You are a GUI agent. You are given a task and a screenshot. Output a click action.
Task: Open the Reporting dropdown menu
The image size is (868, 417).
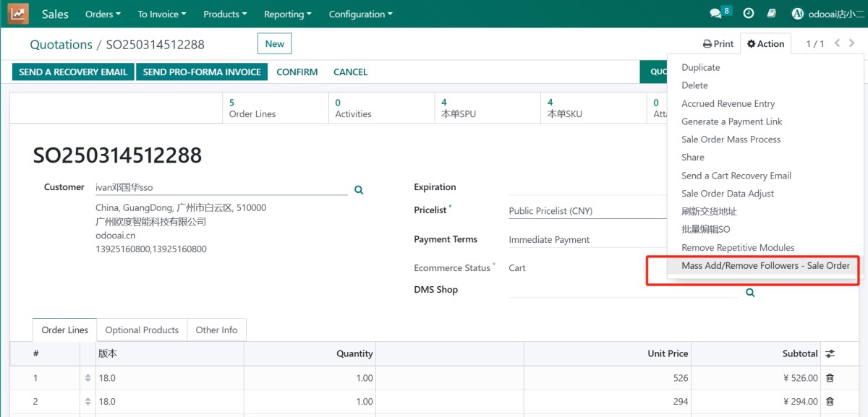point(287,14)
